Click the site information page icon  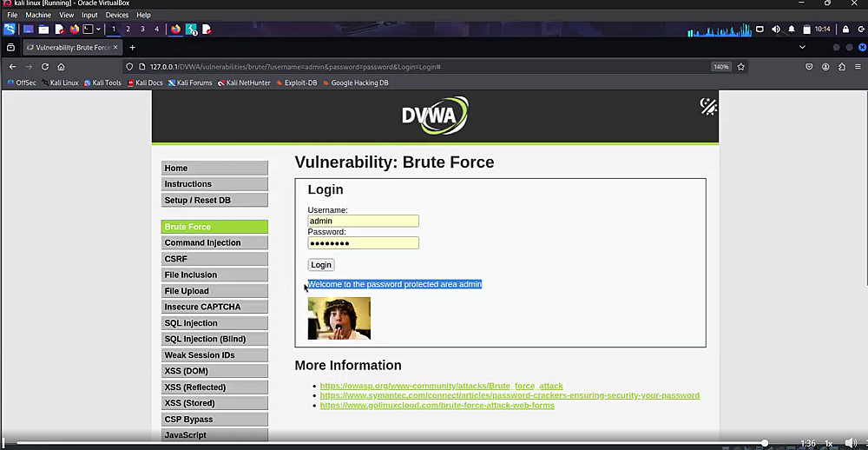(142, 67)
